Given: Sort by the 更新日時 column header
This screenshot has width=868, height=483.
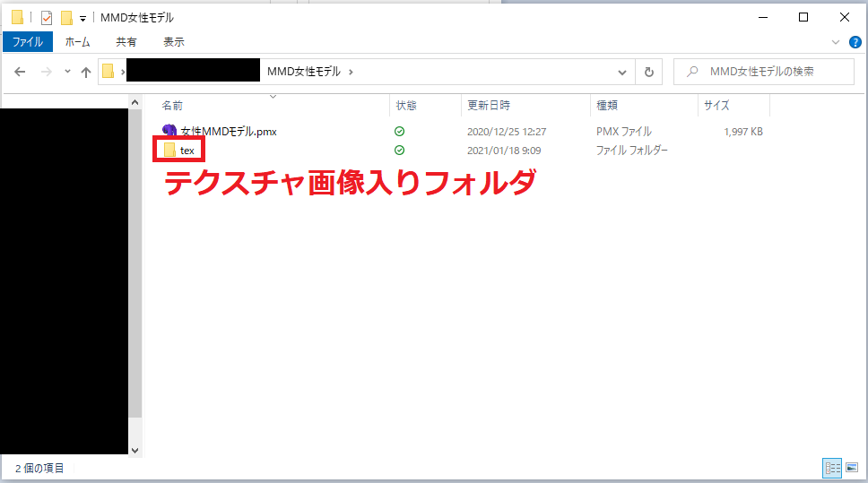Looking at the screenshot, I should click(489, 106).
